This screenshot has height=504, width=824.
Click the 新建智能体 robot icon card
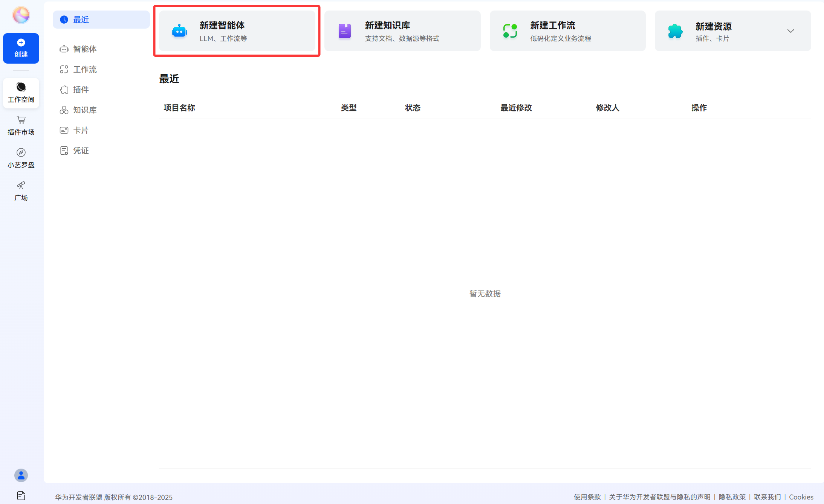237,31
